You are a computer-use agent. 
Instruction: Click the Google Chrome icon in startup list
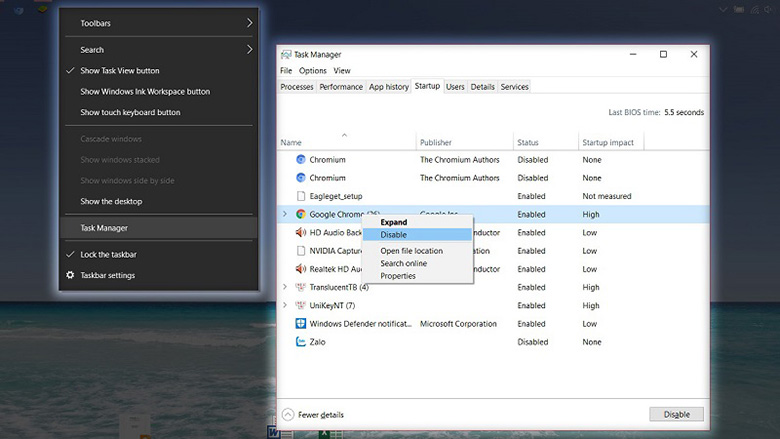(x=300, y=214)
